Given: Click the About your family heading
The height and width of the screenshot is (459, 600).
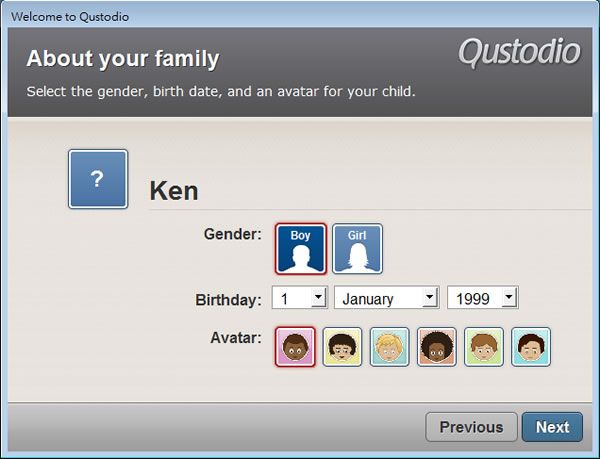Looking at the screenshot, I should pos(122,59).
